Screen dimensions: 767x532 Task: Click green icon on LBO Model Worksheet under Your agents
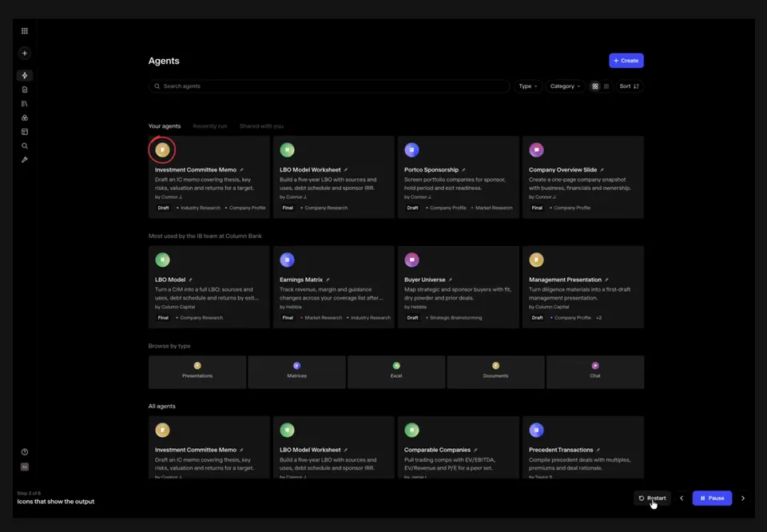click(287, 150)
